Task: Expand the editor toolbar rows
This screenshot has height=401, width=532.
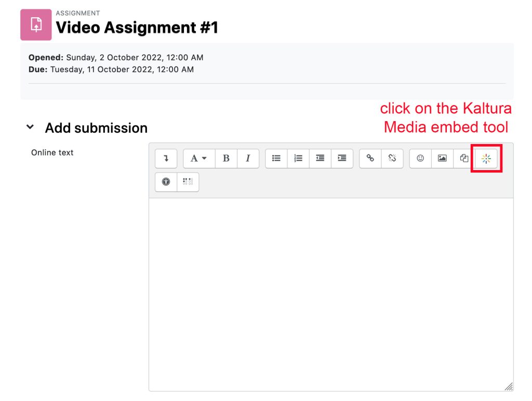Action: tap(166, 159)
